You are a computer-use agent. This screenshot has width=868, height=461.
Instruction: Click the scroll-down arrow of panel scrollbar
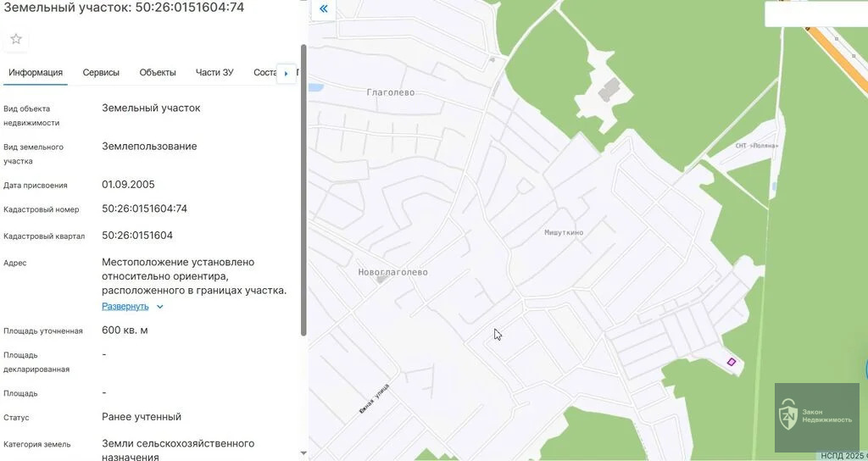pos(303,453)
